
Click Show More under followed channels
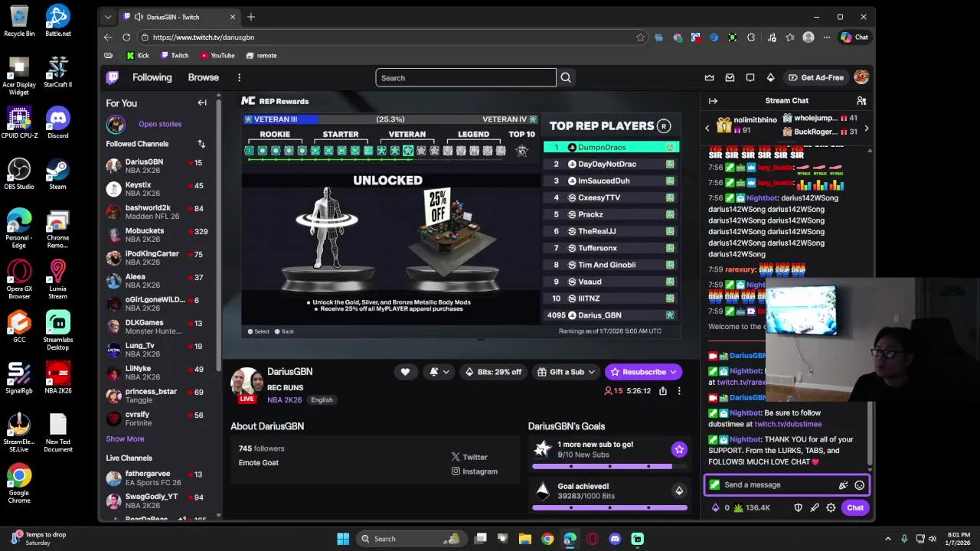[125, 439]
